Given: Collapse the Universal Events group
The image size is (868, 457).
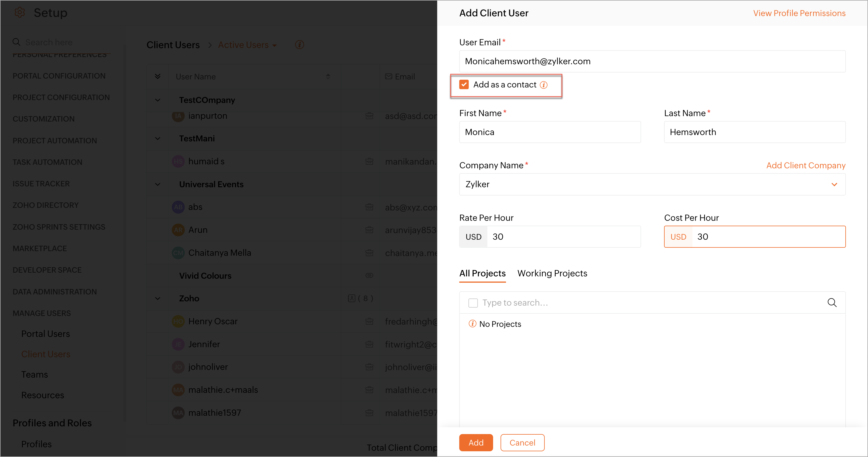Looking at the screenshot, I should click(157, 184).
